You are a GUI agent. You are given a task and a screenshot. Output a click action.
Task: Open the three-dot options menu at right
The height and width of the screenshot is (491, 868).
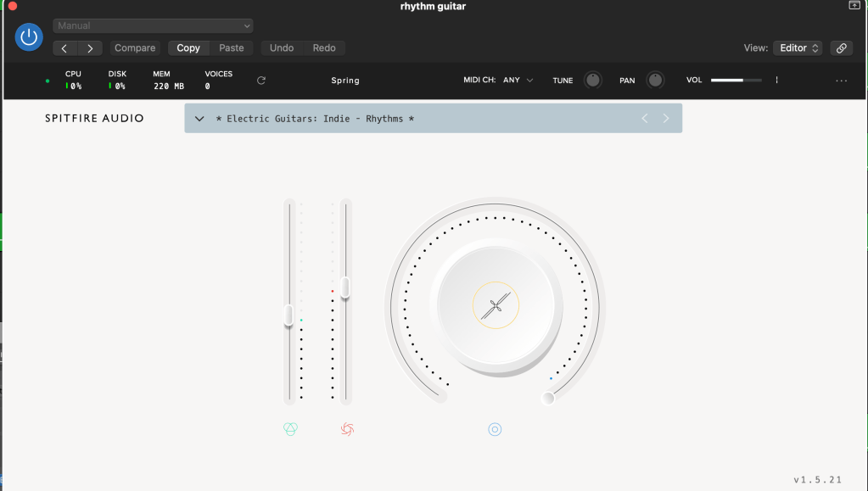(841, 81)
